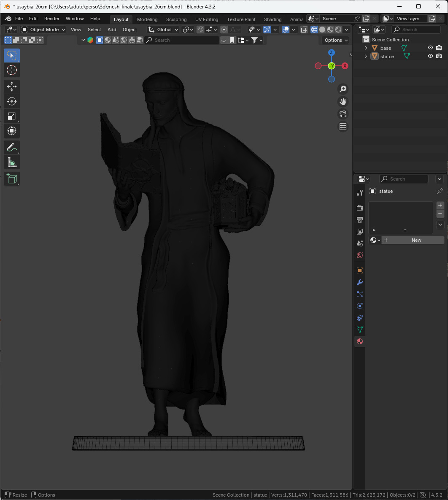Remove material slot with minus button
This screenshot has height=500, width=448.
[x=440, y=214]
